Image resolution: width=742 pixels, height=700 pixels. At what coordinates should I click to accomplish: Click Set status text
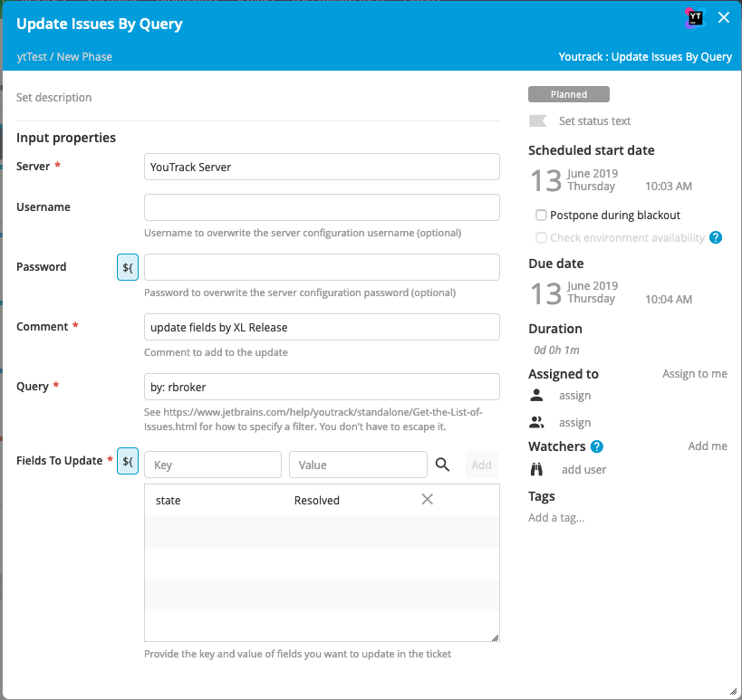(595, 121)
